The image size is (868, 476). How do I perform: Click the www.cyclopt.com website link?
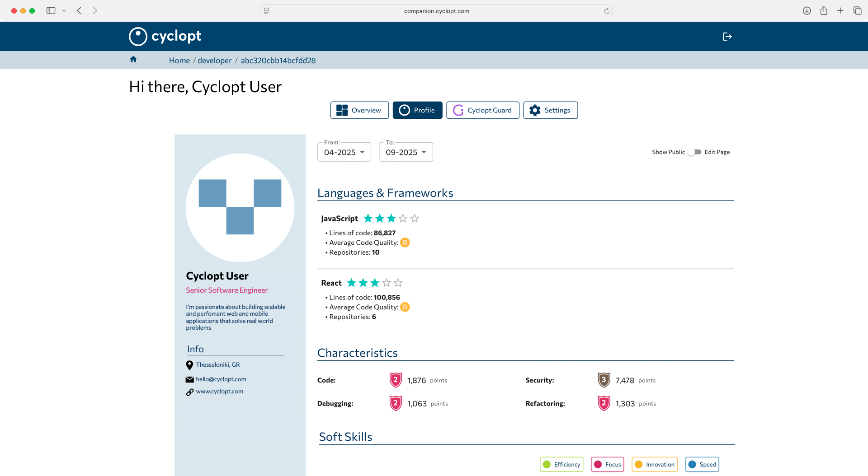[x=219, y=392]
